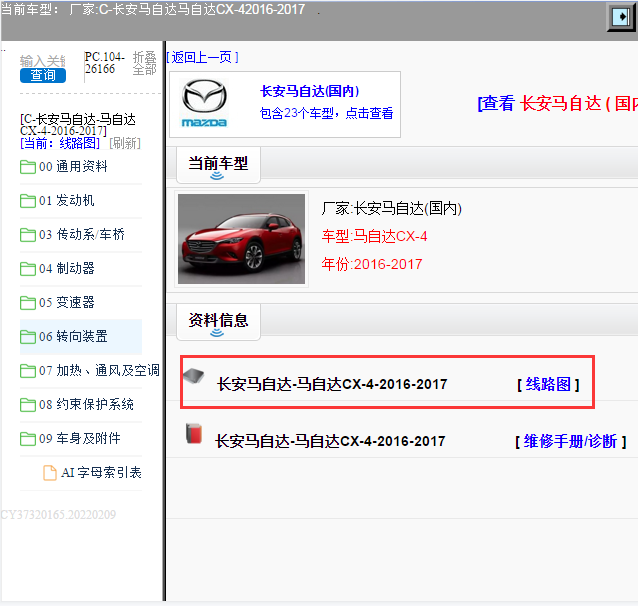This screenshot has width=638, height=606.
Task: Expand 08 约束保护系统 entry
Action: click(x=86, y=405)
